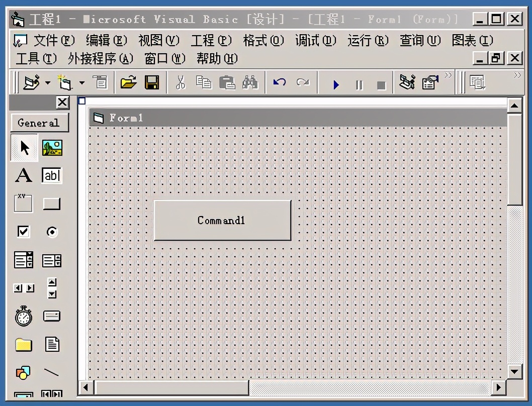Click the End stop button
This screenshot has width=532, height=406.
coord(381,85)
